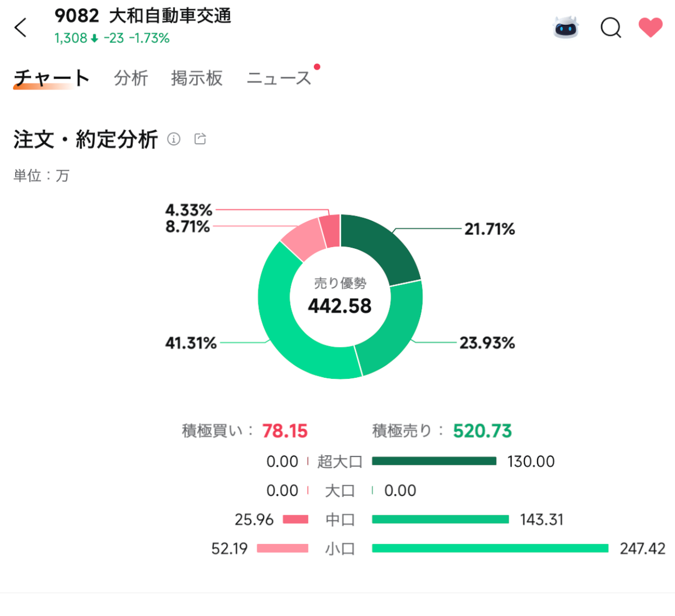Click the 中口 buy bar of 25.96
Viewport: 675px width, 616px height.
295,520
